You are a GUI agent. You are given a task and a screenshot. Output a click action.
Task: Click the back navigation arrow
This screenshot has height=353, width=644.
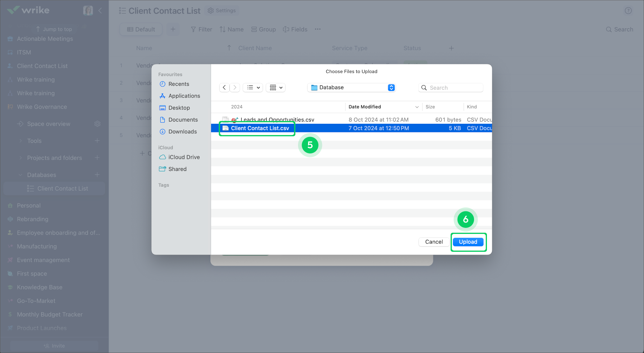(224, 88)
